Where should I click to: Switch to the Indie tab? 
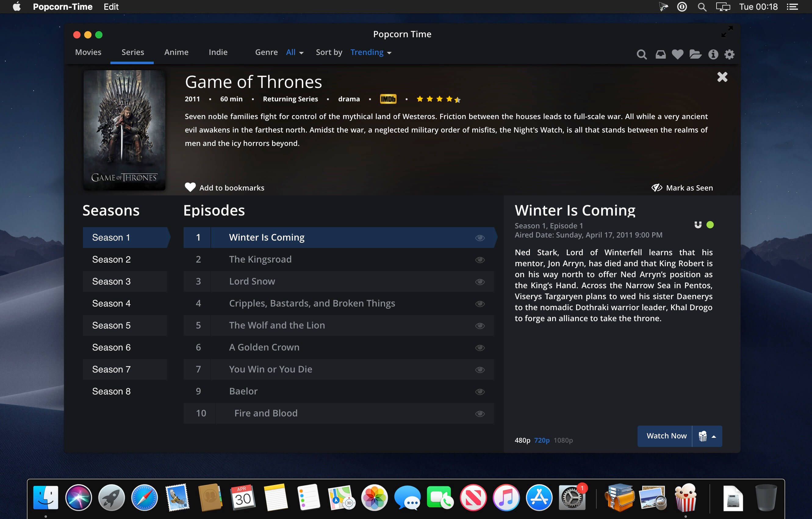click(x=218, y=52)
